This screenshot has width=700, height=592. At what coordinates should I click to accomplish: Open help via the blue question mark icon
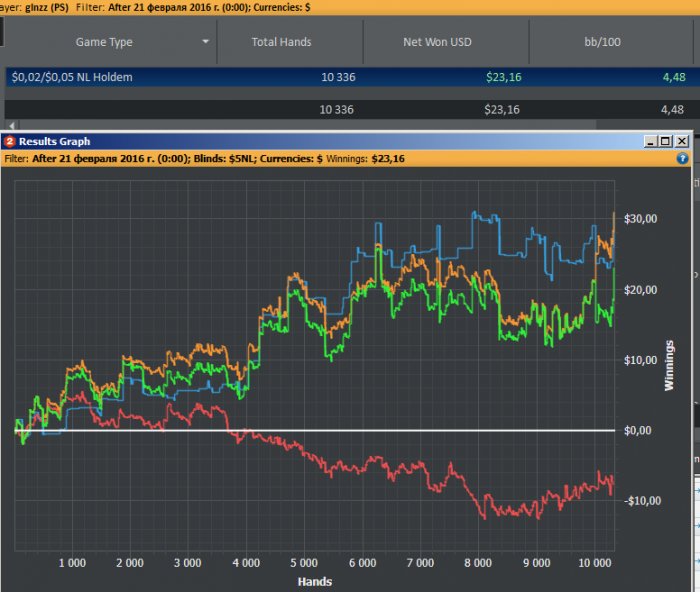[x=683, y=158]
